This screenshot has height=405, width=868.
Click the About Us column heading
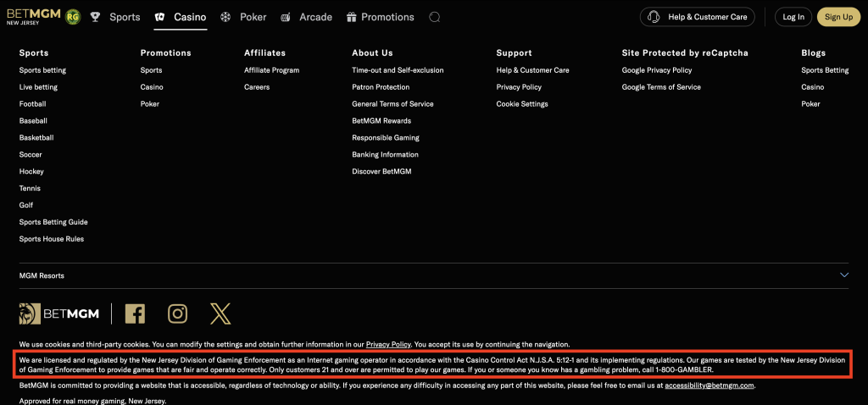click(x=373, y=53)
